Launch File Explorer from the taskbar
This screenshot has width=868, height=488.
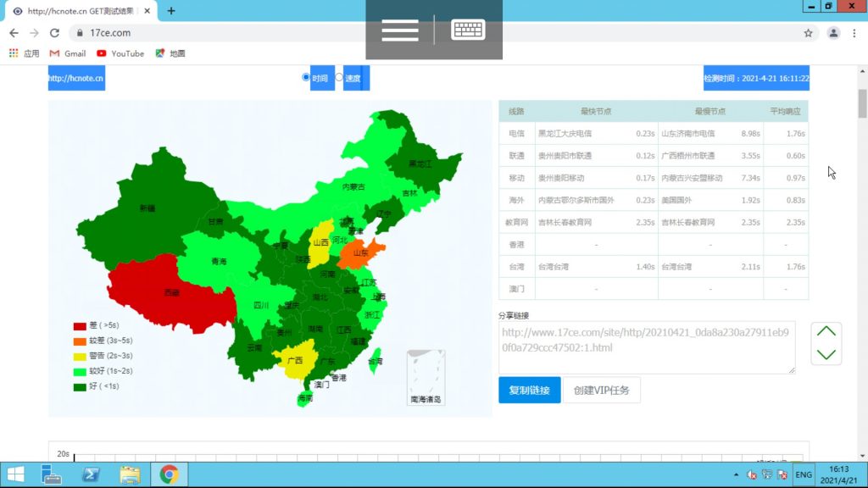pos(130,474)
